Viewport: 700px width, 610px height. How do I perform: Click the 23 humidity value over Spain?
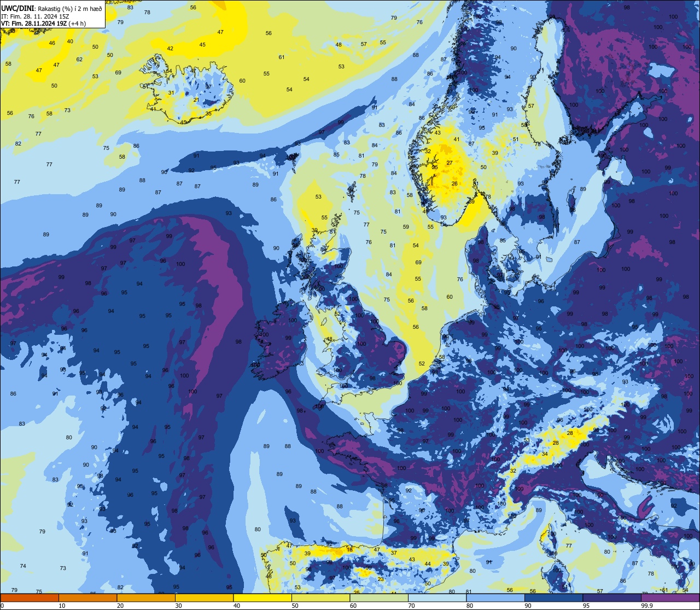tap(381, 579)
